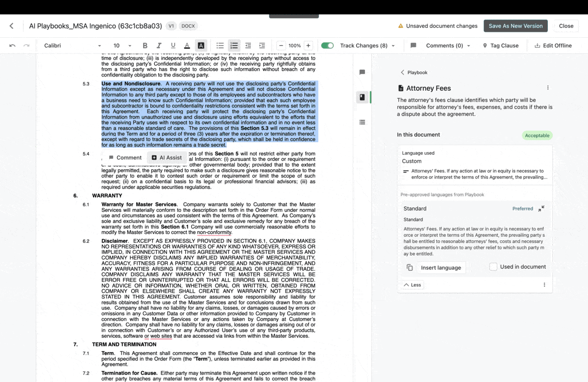Image resolution: width=588 pixels, height=382 pixels.
Task: Check the Used in document checkbox
Action: click(x=493, y=267)
